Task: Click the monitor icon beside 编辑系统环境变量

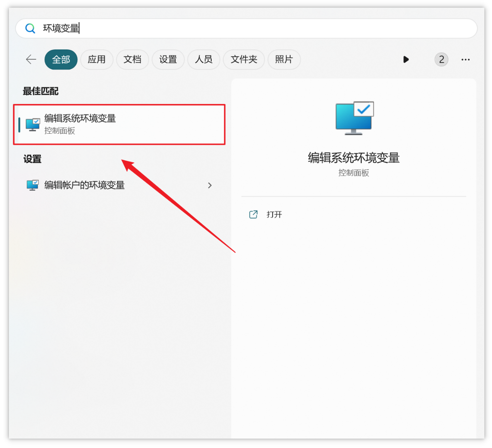Action: [x=32, y=124]
